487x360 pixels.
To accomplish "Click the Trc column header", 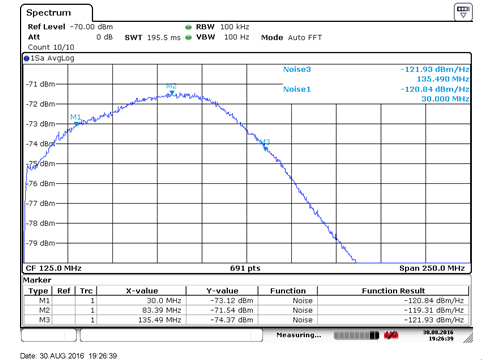I will point(86,291).
